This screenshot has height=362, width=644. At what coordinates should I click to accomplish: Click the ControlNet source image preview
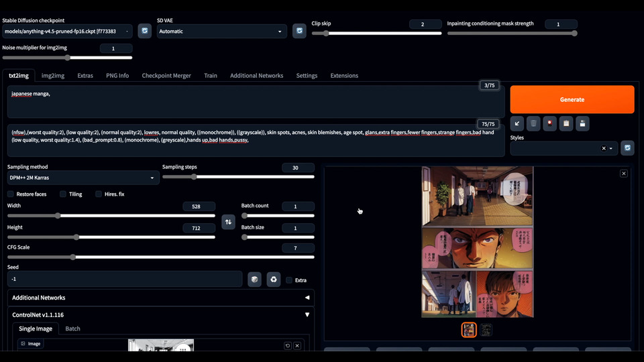[x=161, y=345]
